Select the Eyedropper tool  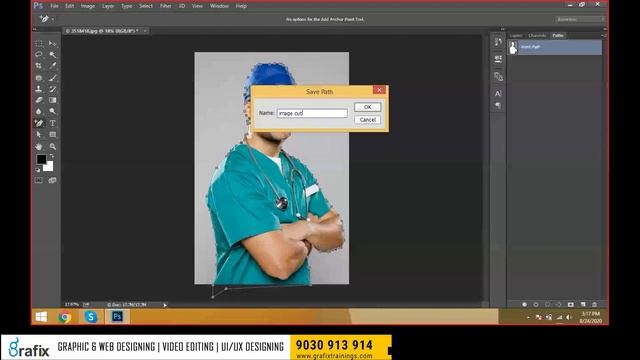(x=52, y=66)
